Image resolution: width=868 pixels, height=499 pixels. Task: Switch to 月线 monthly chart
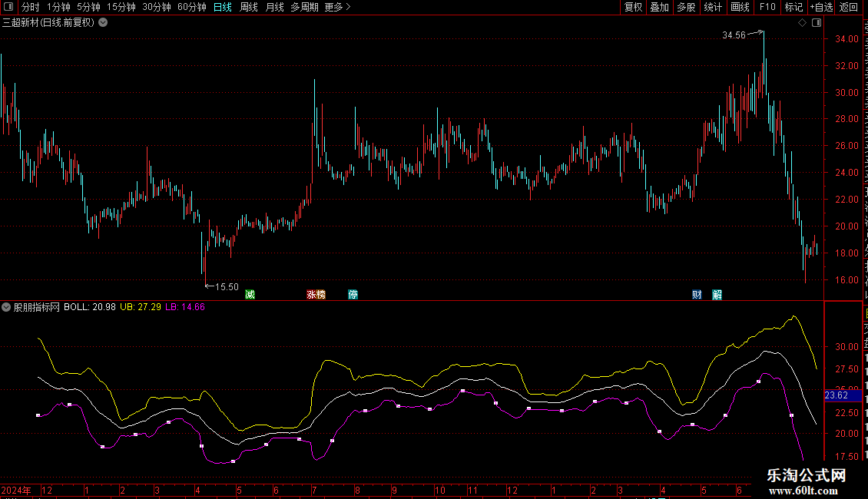click(274, 7)
